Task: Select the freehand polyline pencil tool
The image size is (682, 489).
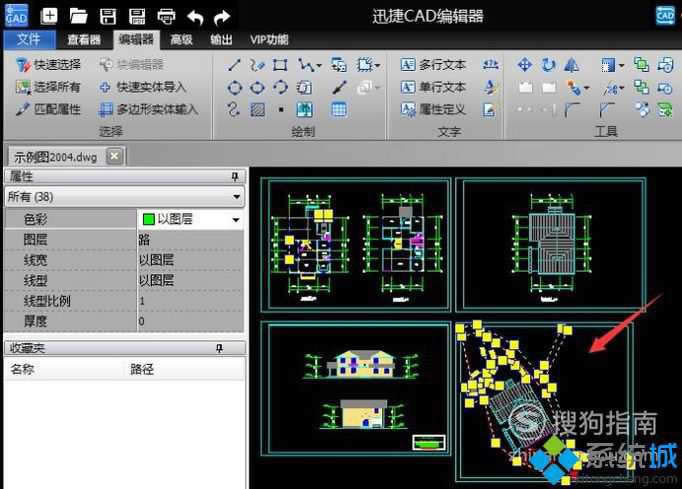Action: click(x=257, y=65)
